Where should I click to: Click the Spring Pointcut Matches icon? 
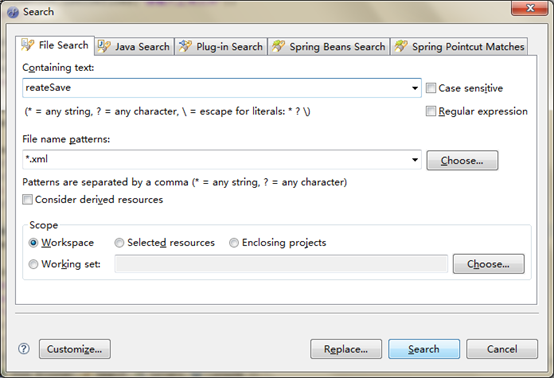(x=401, y=47)
